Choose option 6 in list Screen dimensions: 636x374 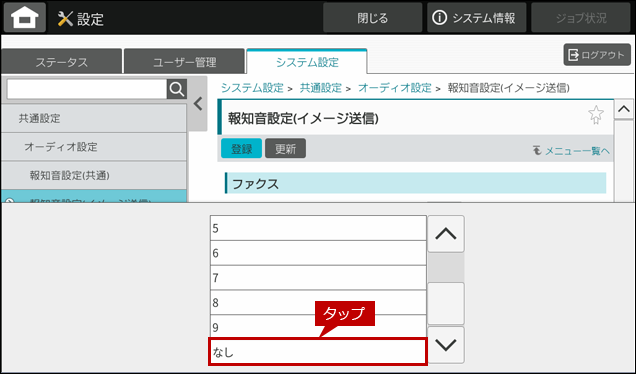(318, 253)
